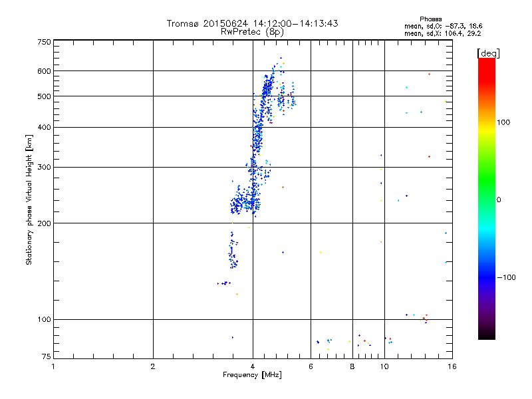Click the mean, sd,X: 106.4 line
The height and width of the screenshot is (399, 532).
pos(443,34)
